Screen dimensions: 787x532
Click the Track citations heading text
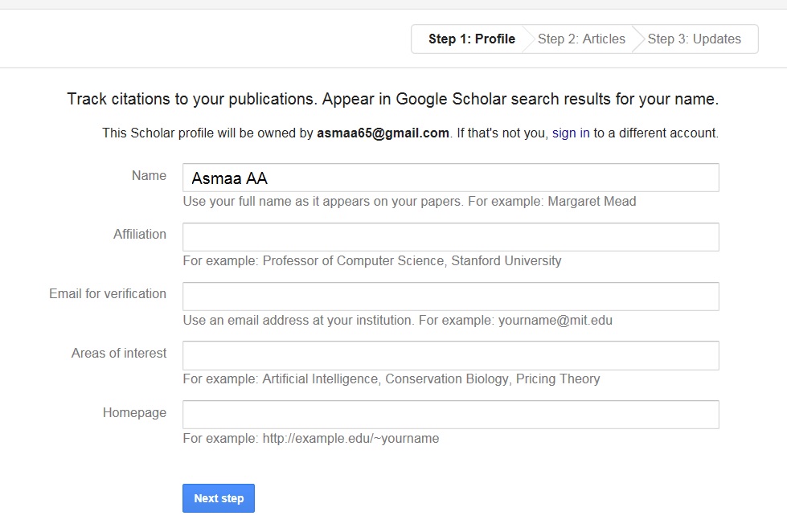pyautogui.click(x=392, y=100)
